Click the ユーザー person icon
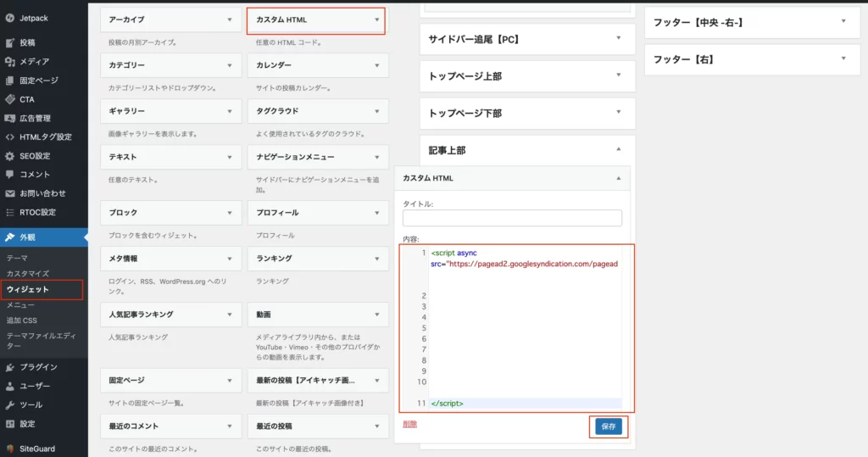The width and height of the screenshot is (868, 457). pos(10,386)
